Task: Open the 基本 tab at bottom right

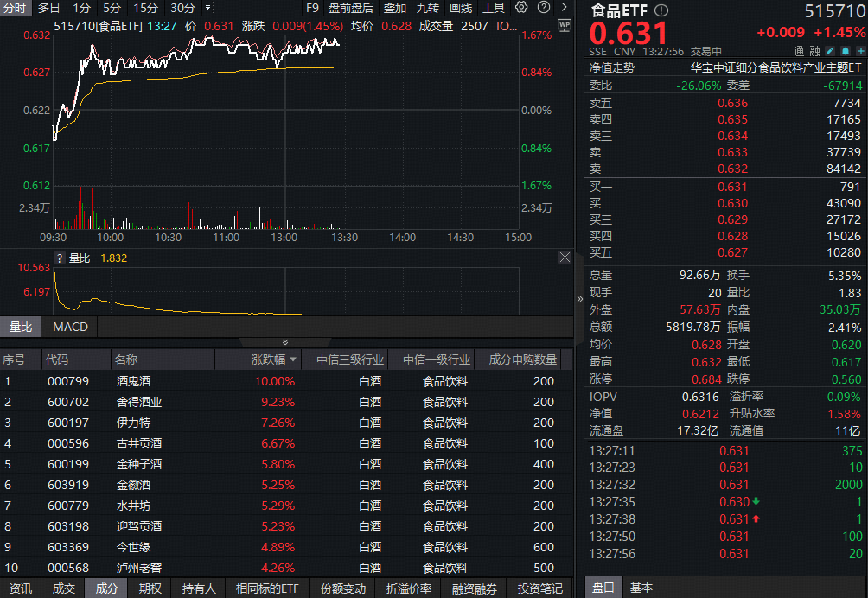Action: (642, 588)
